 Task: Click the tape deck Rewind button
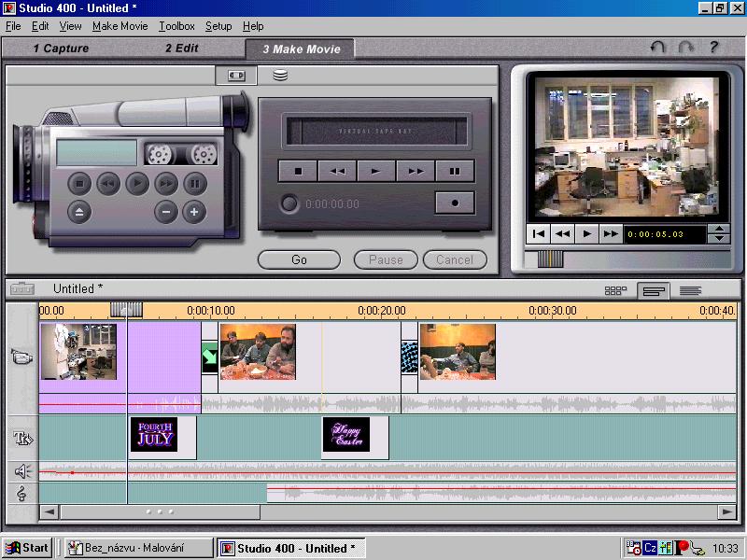337,171
